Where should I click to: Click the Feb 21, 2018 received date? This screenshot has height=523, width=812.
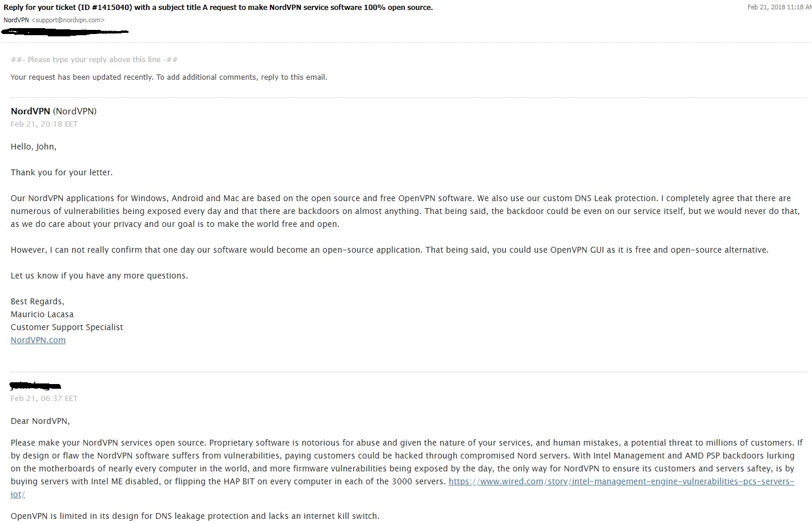(x=779, y=8)
